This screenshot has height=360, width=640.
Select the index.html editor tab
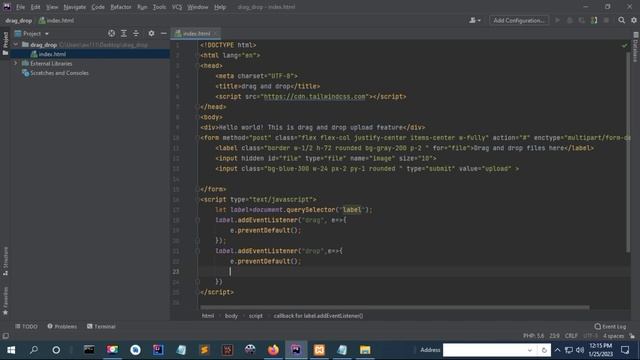click(196, 33)
